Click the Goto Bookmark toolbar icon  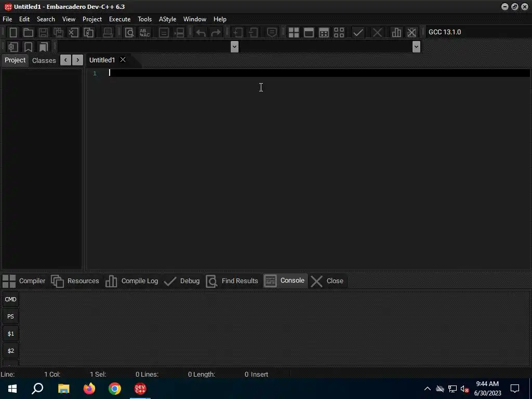44,47
